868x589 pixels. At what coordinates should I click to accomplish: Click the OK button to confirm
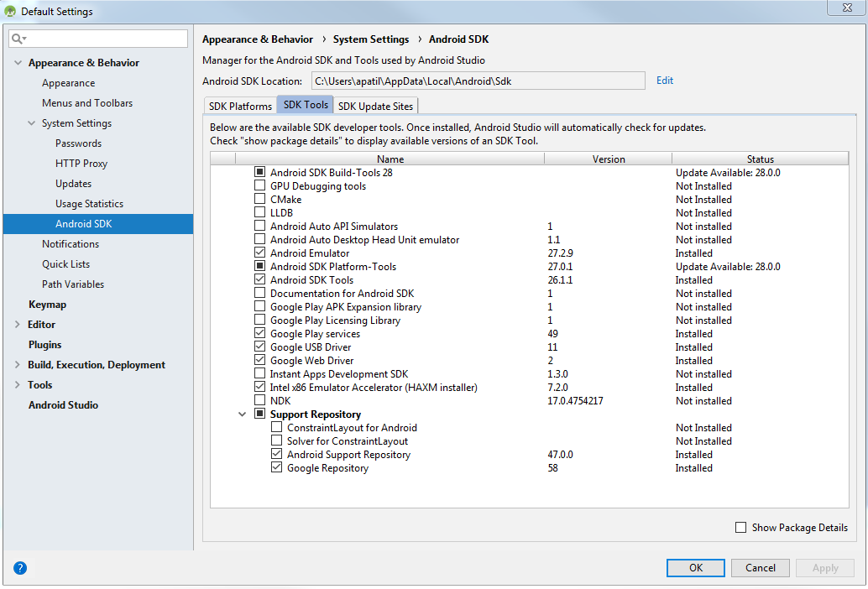point(695,568)
